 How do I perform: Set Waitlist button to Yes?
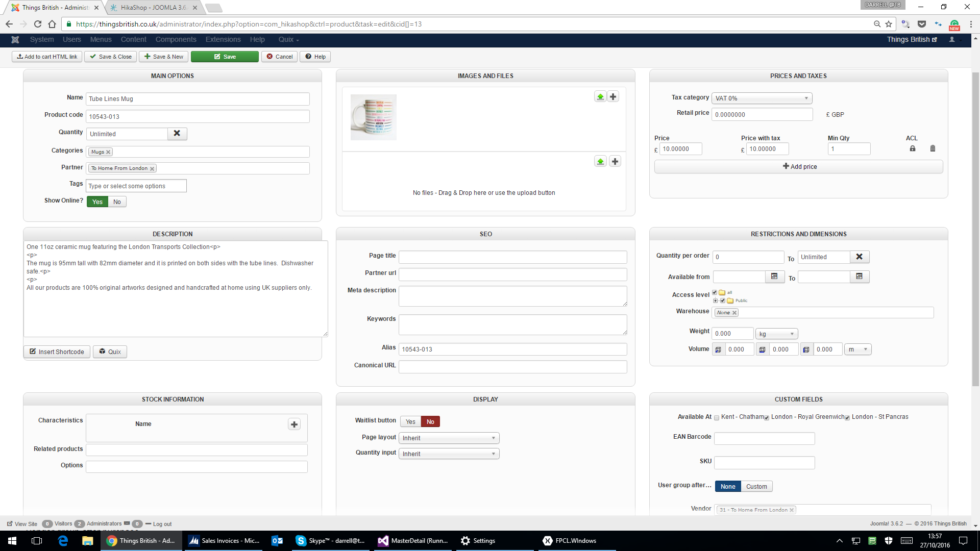point(410,421)
